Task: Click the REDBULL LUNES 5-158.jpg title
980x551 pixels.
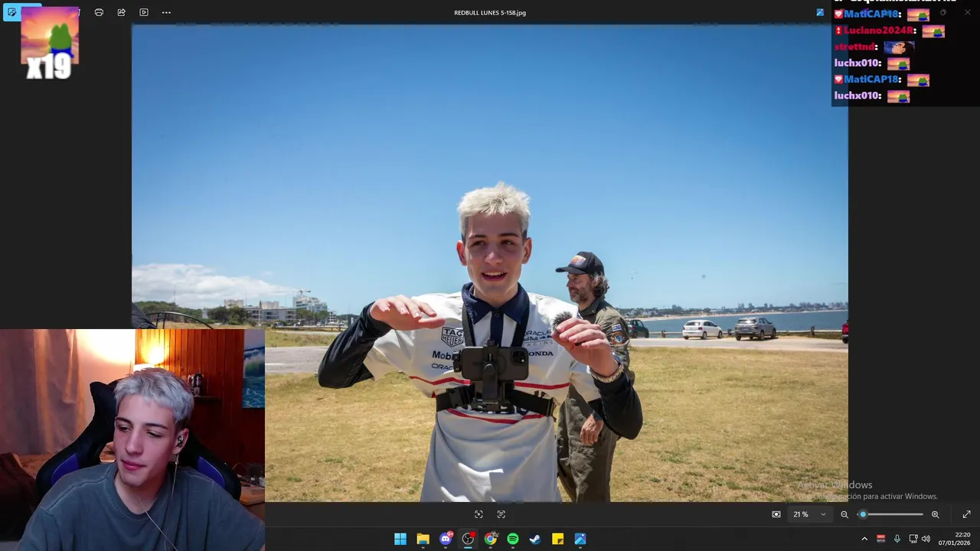Action: (490, 12)
